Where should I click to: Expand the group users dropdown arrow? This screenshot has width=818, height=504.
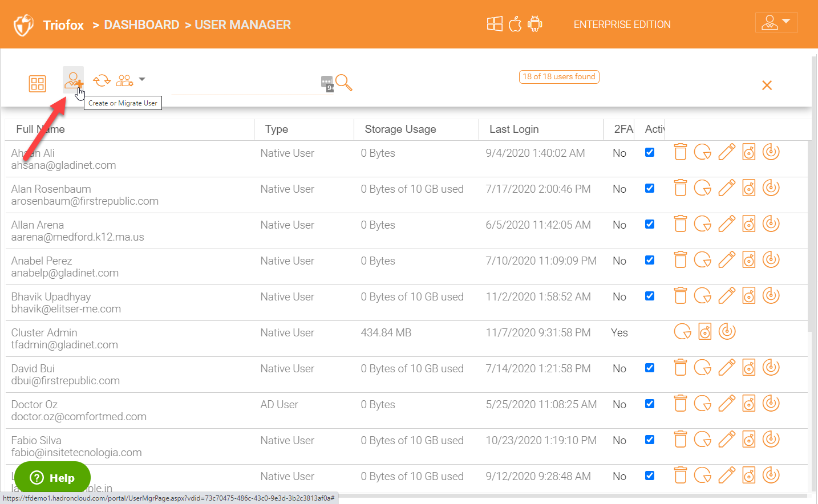click(142, 79)
